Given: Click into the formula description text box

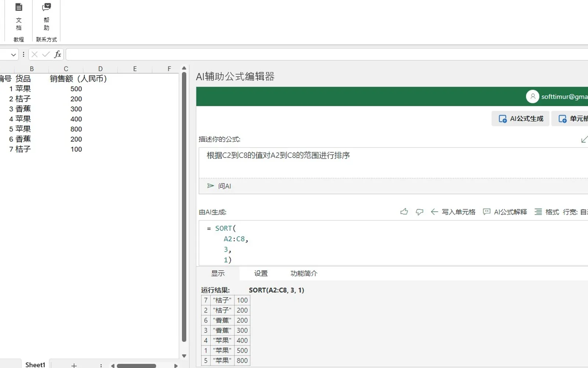Looking at the screenshot, I should (393, 163).
